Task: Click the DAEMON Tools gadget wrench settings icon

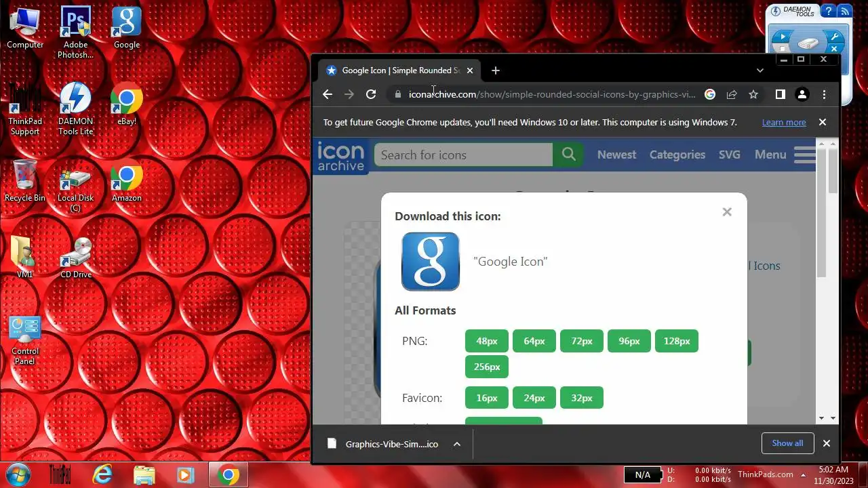Action: (x=835, y=37)
